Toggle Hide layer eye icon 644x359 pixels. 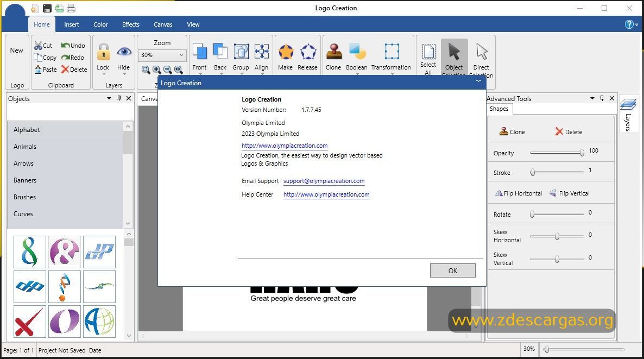124,52
